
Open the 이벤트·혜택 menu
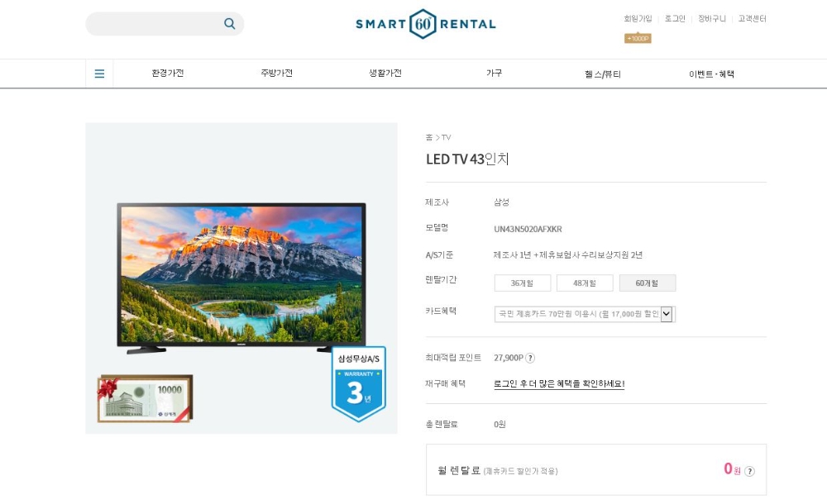coord(711,74)
